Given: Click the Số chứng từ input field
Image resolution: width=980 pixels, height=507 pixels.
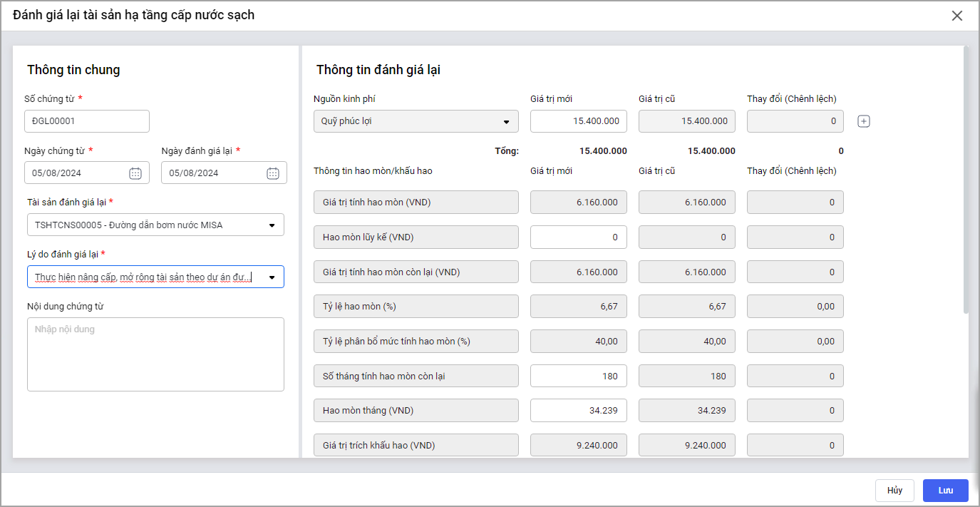Looking at the screenshot, I should [87, 121].
